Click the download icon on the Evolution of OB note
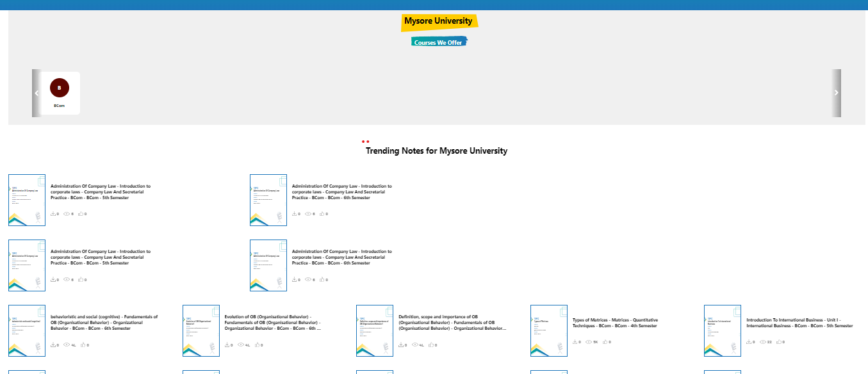The image size is (868, 374). click(227, 344)
